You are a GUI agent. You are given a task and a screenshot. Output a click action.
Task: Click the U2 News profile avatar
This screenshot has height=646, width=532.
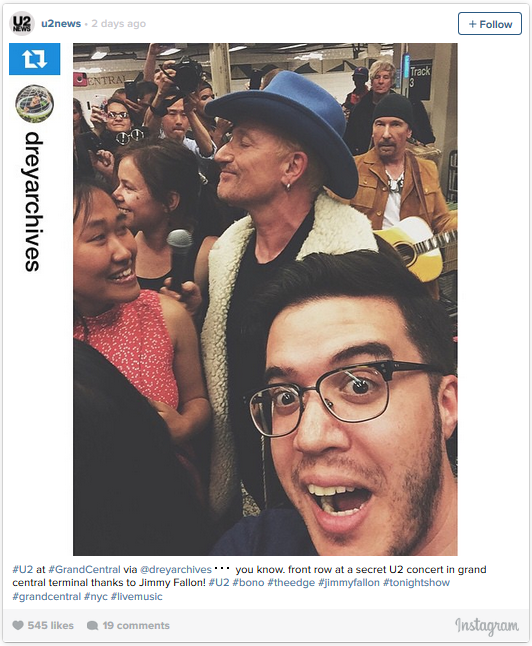[21, 23]
